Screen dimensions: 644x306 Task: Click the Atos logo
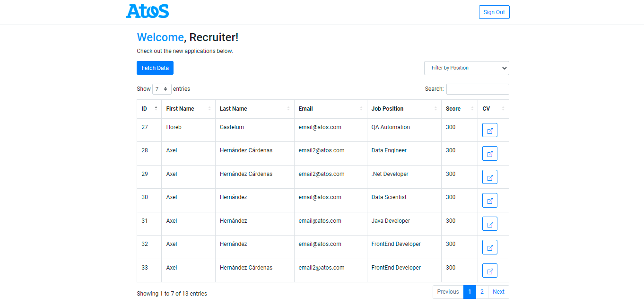[x=148, y=11]
